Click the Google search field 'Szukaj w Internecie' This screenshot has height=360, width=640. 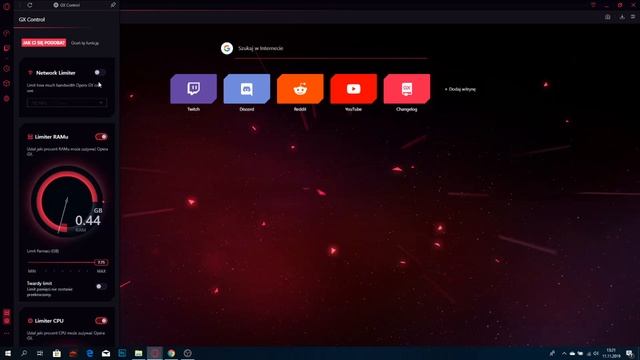(331, 48)
